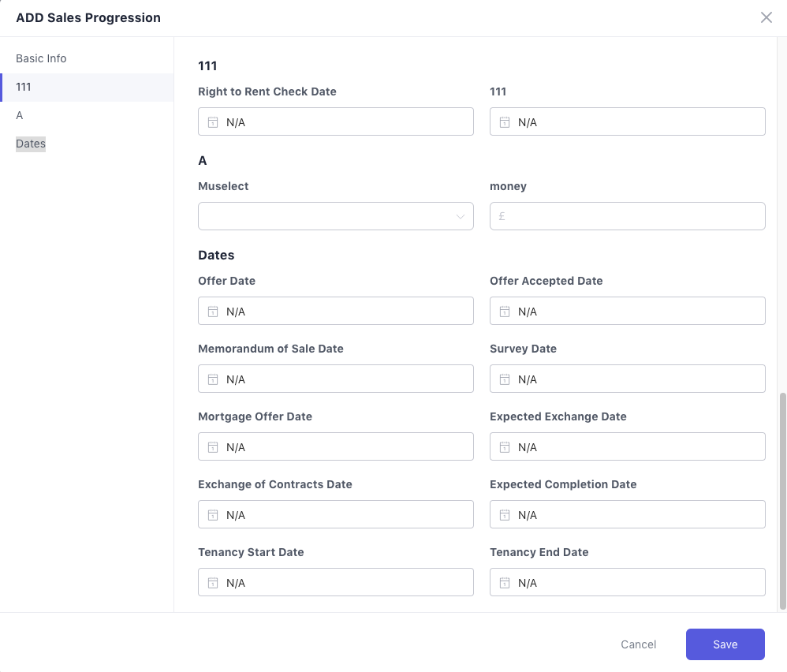Click calendar icon in Tenancy Start Date field
The image size is (787, 672).
tap(212, 583)
